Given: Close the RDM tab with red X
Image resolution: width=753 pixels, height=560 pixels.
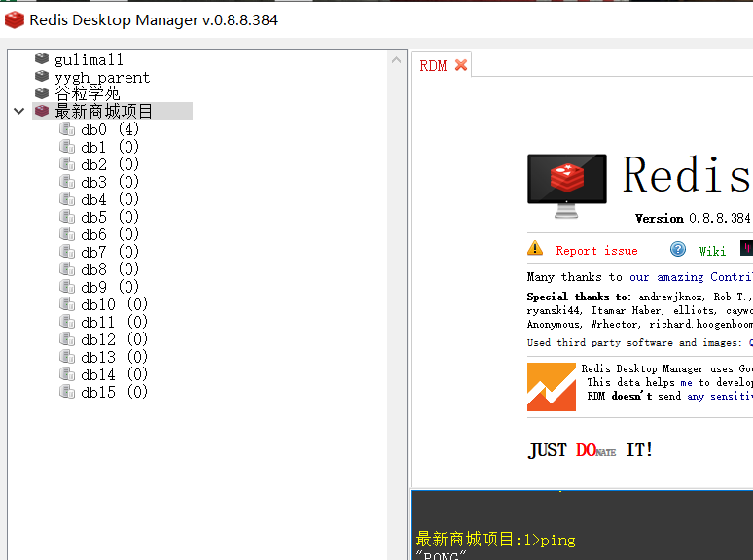Looking at the screenshot, I should click(461, 65).
